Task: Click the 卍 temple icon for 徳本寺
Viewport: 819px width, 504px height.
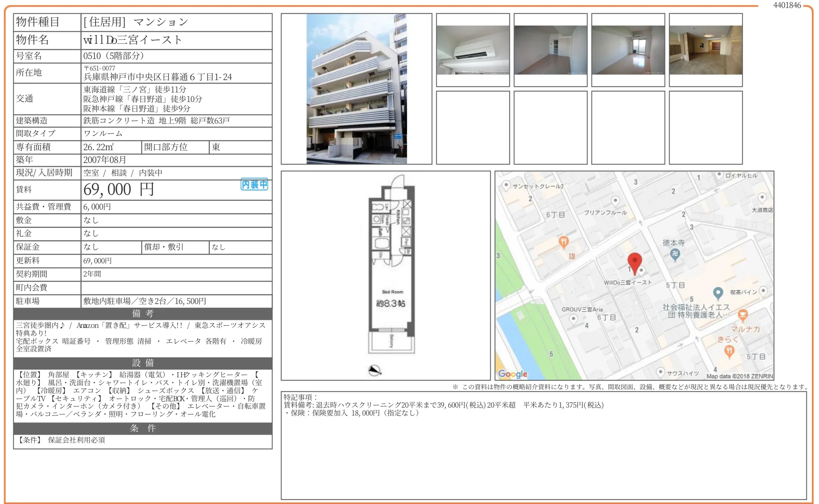Action: click(676, 254)
